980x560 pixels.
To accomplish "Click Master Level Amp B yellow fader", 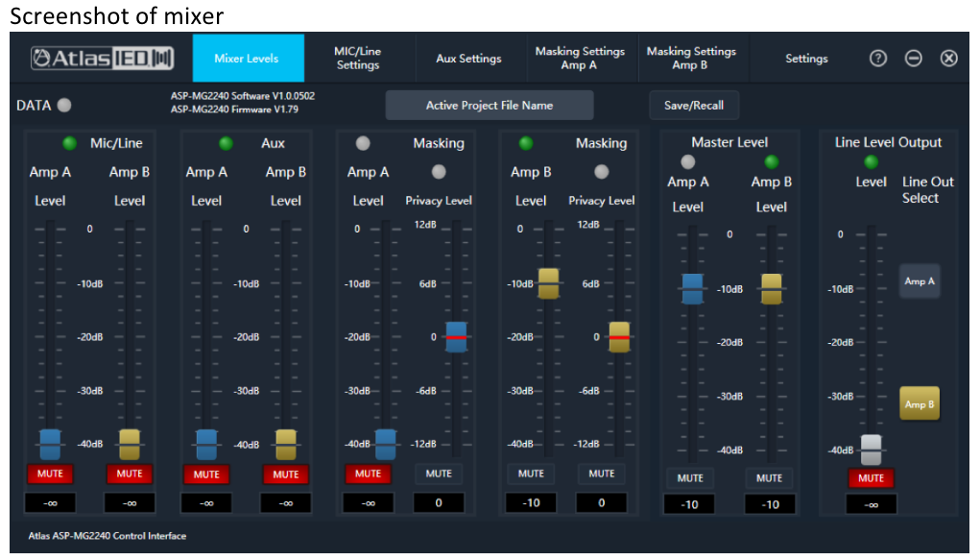I will click(x=772, y=289).
